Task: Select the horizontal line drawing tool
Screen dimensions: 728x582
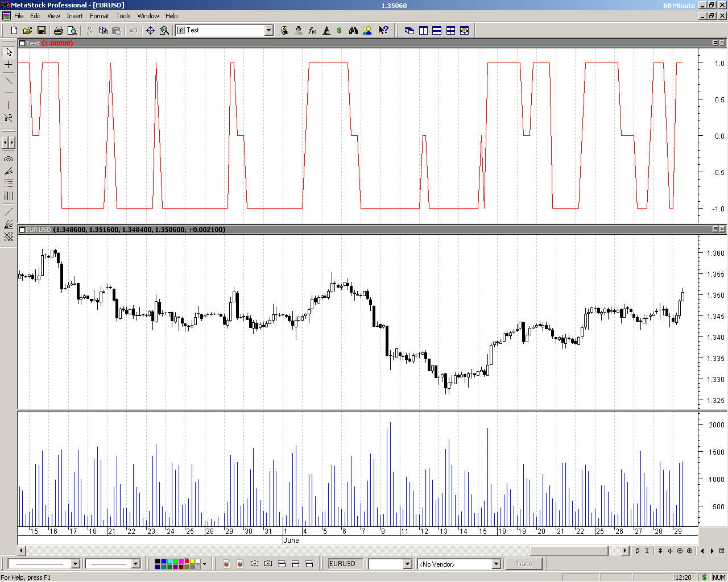Action: [9, 93]
